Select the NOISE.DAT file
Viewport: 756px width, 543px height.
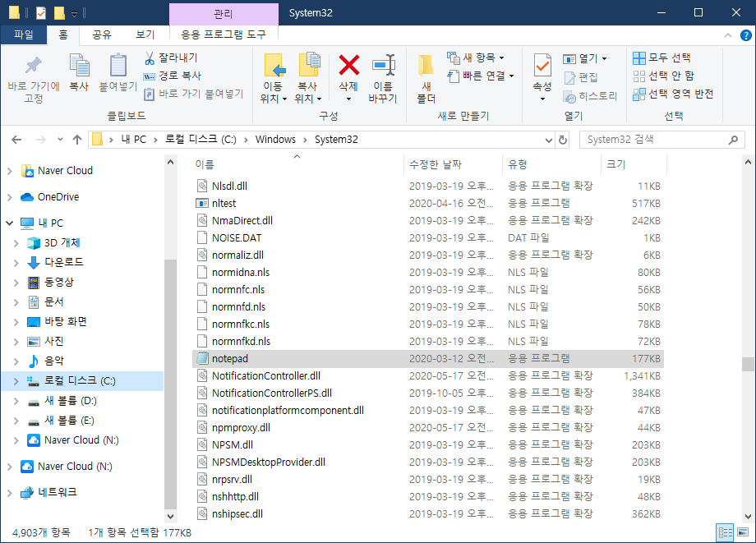[x=428, y=238]
